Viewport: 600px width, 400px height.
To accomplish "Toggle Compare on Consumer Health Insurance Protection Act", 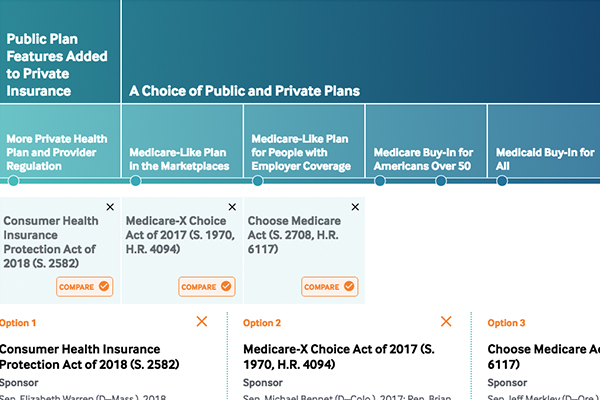I will tap(85, 287).
